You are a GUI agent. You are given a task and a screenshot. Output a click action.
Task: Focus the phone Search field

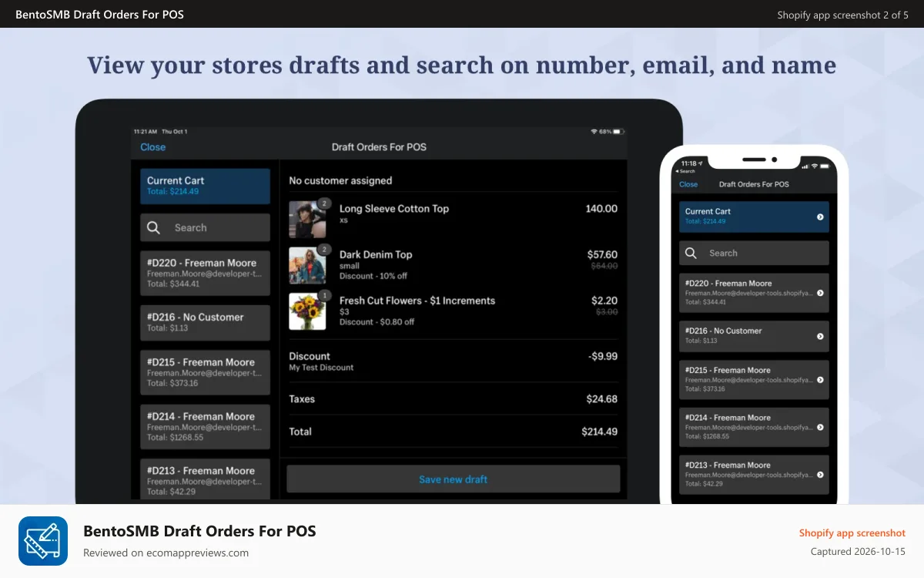pos(754,253)
